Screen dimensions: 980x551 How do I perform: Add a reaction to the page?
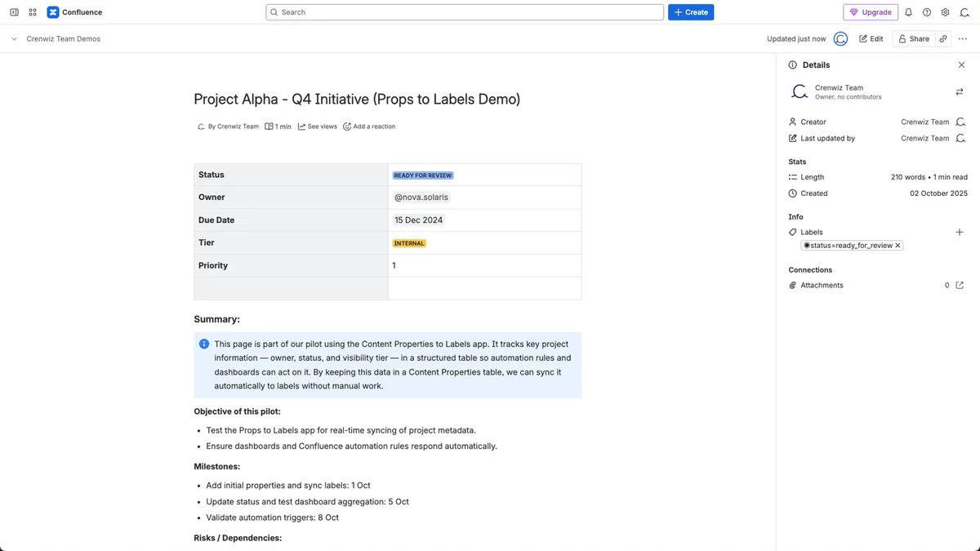pos(369,127)
